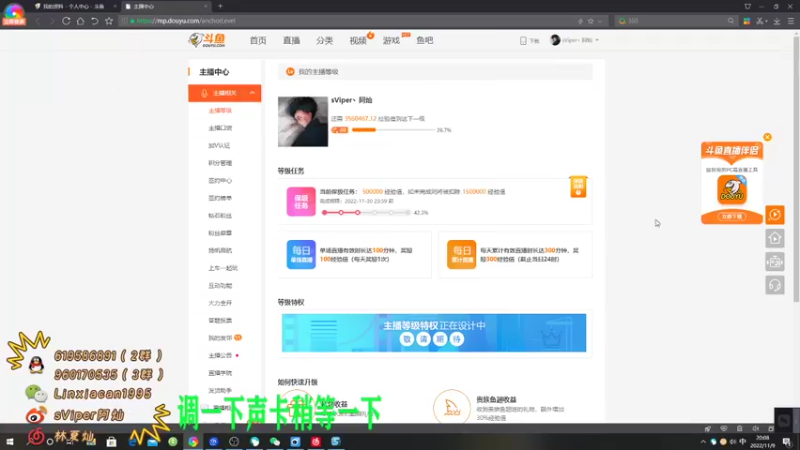Click the scissors screenshot tool icon
Screen dimensions: 800x450
point(760,21)
